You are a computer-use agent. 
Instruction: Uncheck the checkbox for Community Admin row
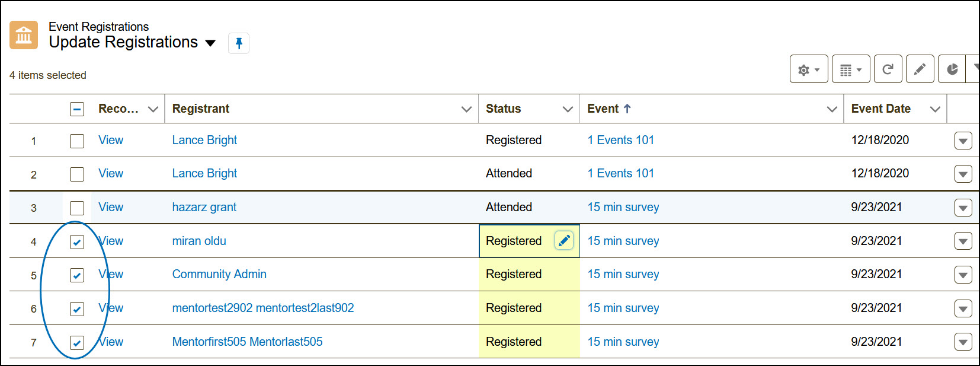point(77,275)
